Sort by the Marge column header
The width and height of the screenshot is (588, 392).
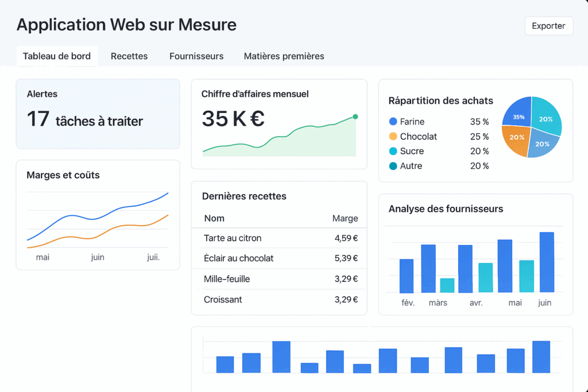coord(345,218)
